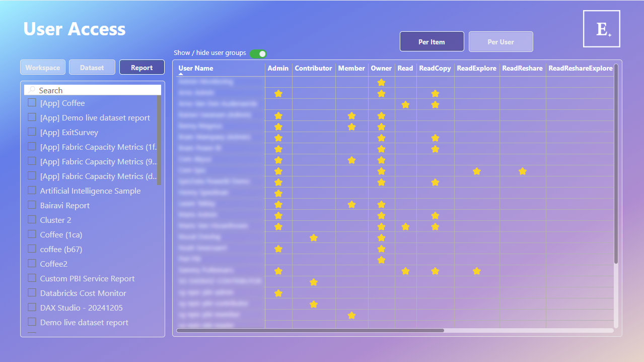Select the Databricks Cost Monitor checkbox

click(x=32, y=293)
